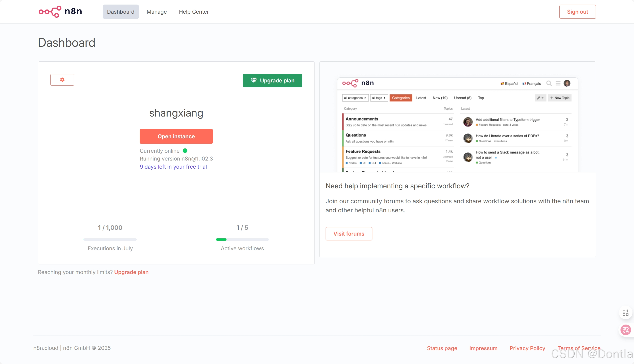Open the Manage tab
The width and height of the screenshot is (634, 364).
point(157,12)
